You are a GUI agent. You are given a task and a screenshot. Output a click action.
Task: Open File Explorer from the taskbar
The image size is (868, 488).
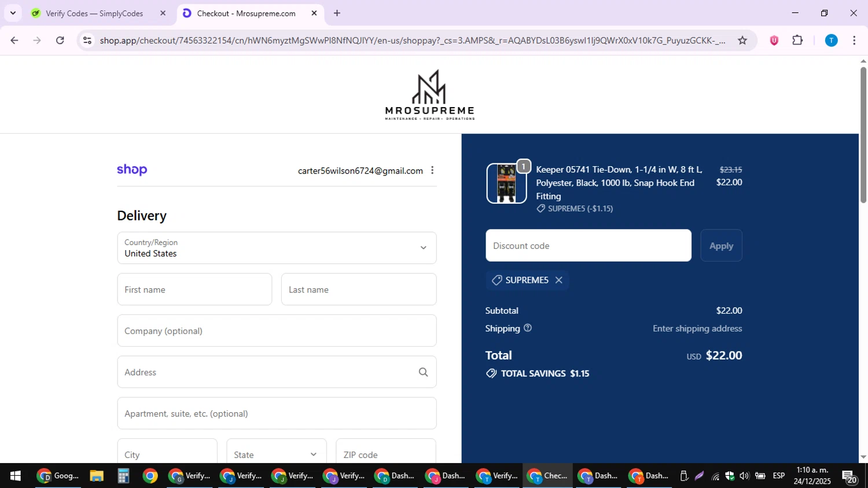(x=97, y=476)
